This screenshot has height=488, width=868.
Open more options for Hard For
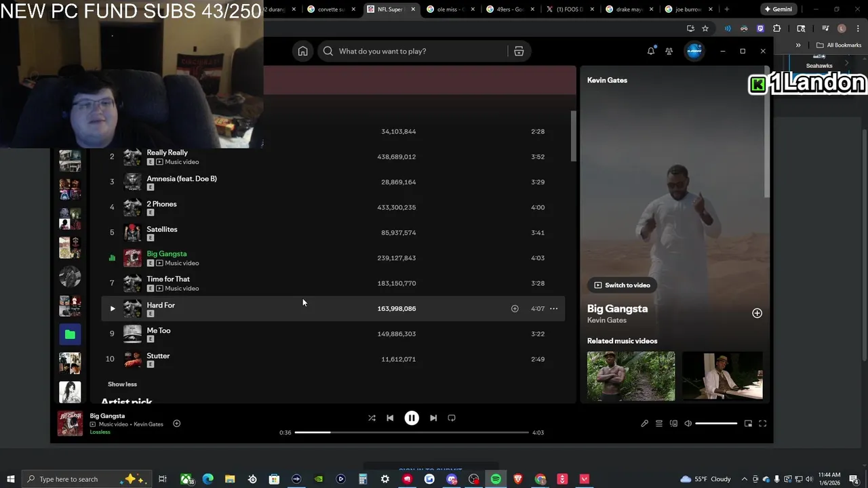pyautogui.click(x=553, y=308)
